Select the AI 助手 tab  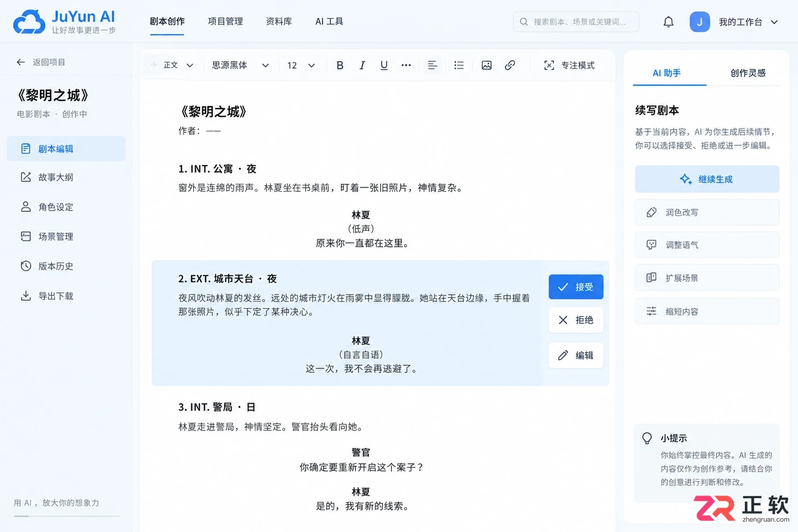tap(667, 73)
